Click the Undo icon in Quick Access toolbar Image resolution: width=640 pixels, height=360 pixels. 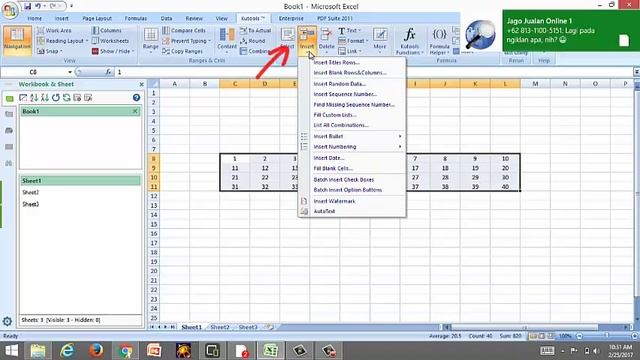(38, 6)
